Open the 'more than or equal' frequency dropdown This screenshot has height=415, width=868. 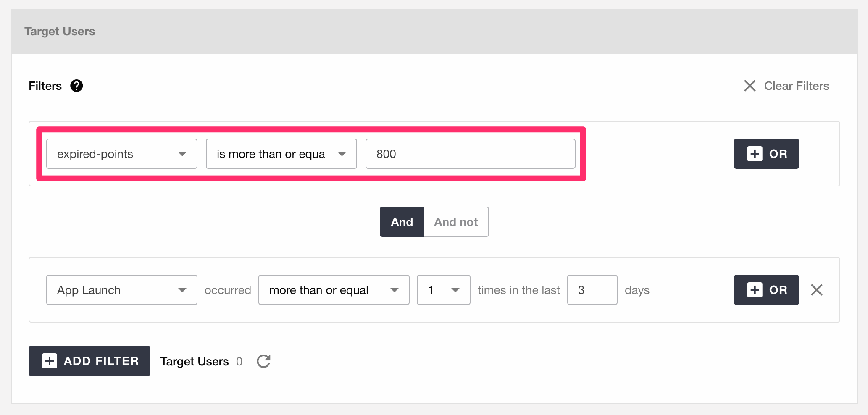334,290
